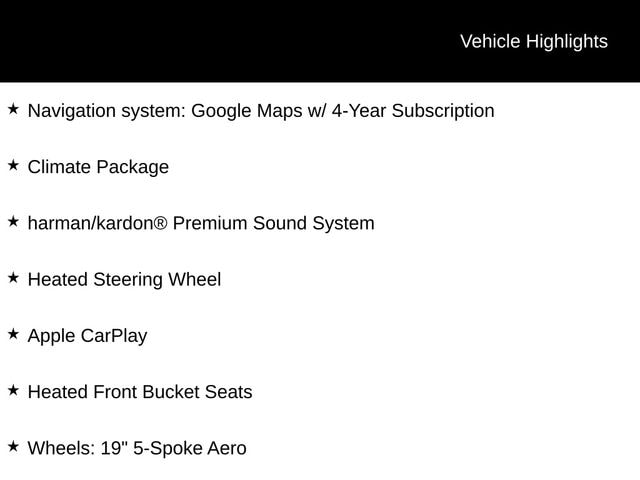The image size is (640, 480).
Task: Click the star bullet next to Climate Package
Action: (x=13, y=165)
